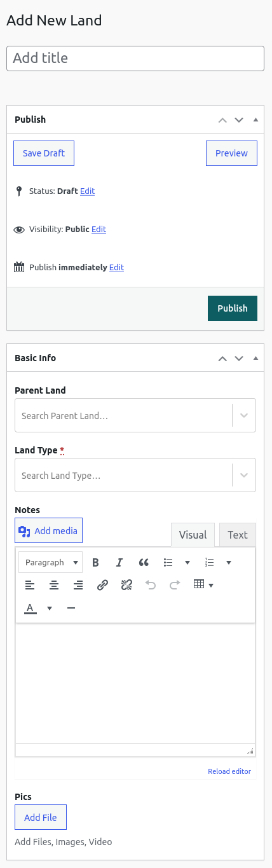This screenshot has height=868, width=272.
Task: Move Publish panel down
Action: pyautogui.click(x=239, y=120)
